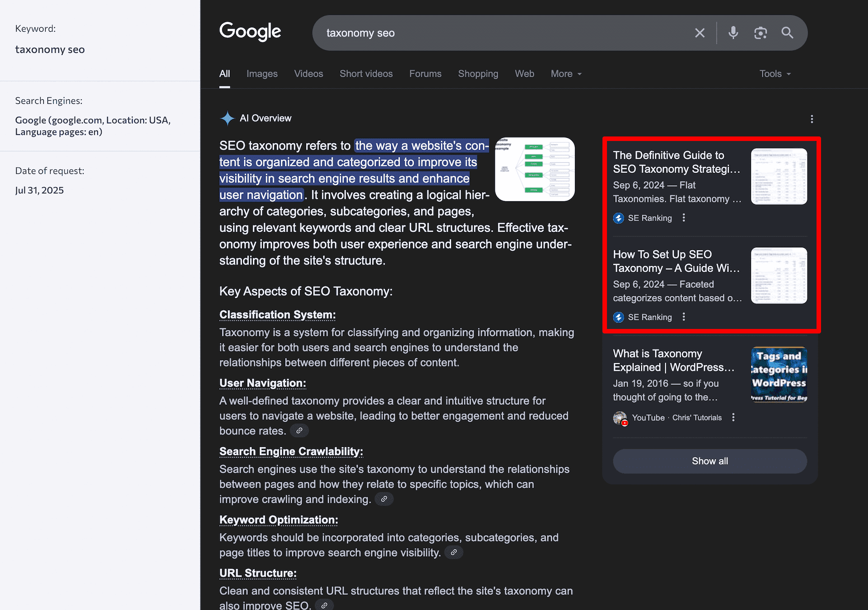Open citation link icon after bounce rates sentence

coord(299,431)
